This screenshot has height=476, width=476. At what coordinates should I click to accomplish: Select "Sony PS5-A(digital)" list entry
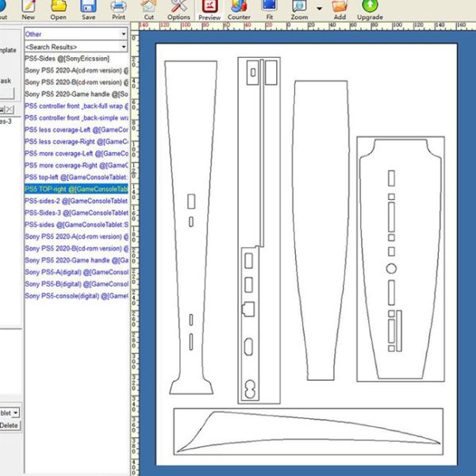point(76,272)
